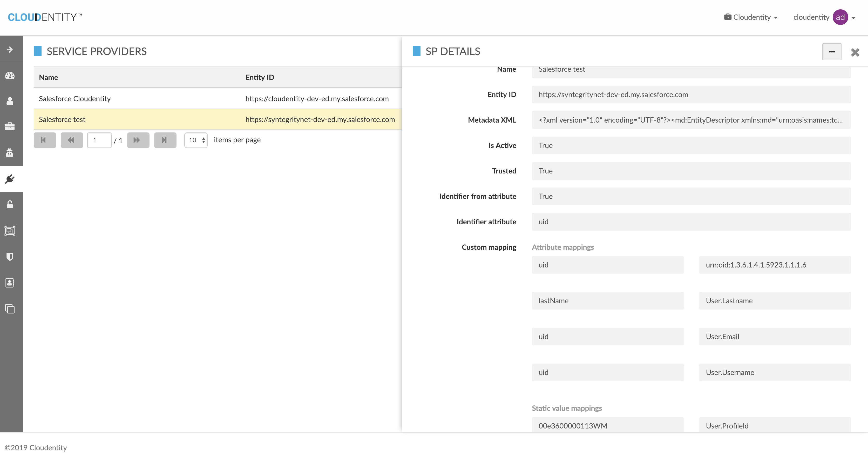Click the cloudentity-dev-ed entity ID cell
The image size is (868, 456).
[317, 98]
